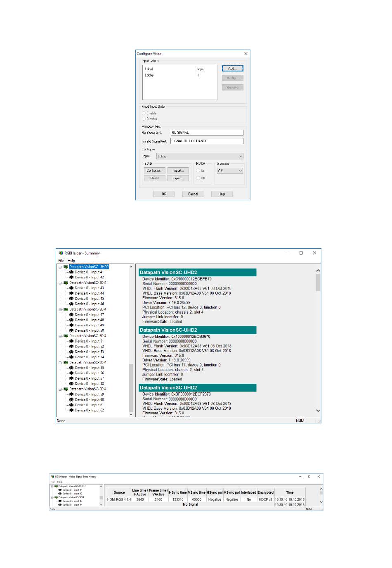
Task: Click the EDID Reset button
Action: (155, 178)
